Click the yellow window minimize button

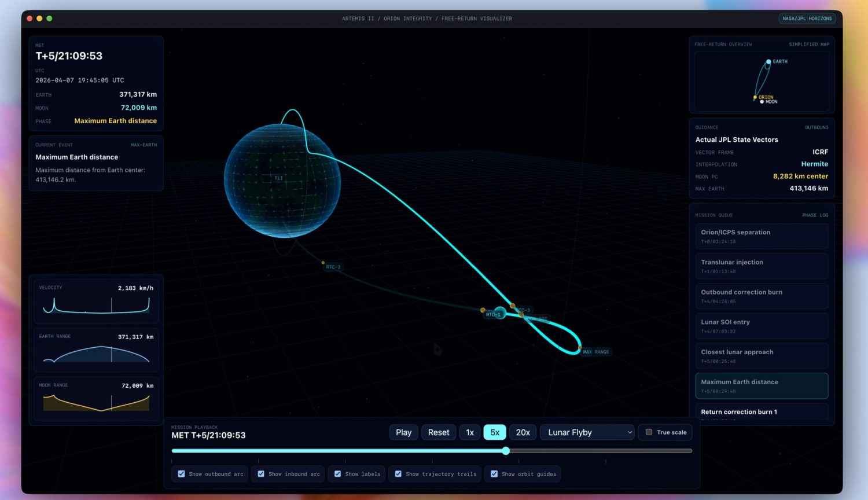[x=39, y=19]
